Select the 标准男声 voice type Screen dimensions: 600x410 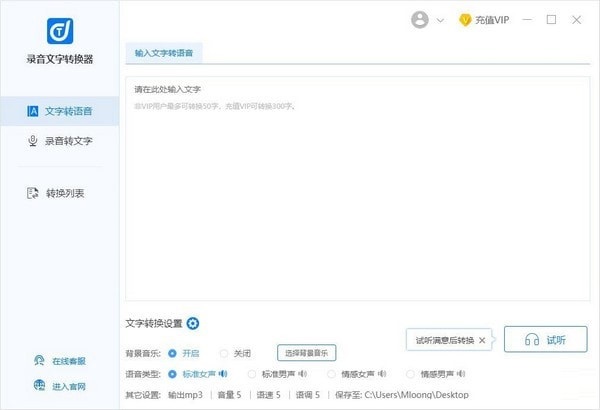[x=252, y=374]
